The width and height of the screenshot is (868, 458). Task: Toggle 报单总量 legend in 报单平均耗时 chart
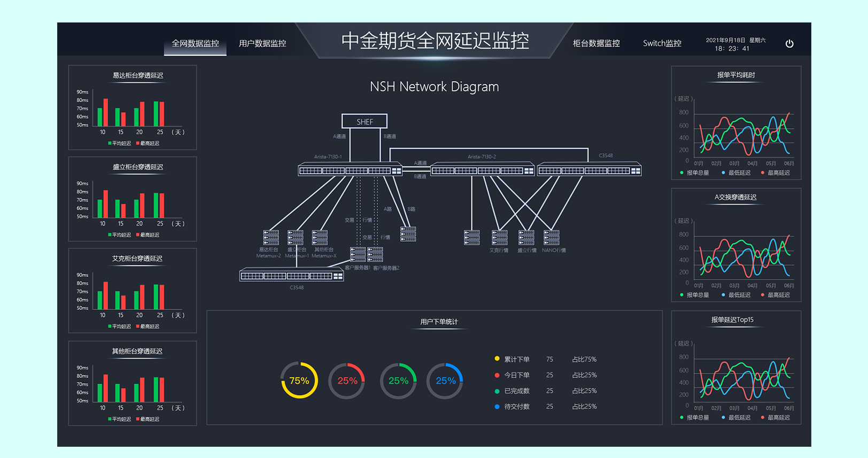point(695,173)
